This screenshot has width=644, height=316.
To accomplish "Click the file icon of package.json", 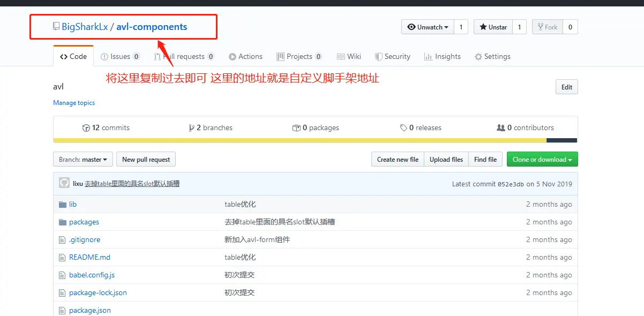I will (62, 310).
